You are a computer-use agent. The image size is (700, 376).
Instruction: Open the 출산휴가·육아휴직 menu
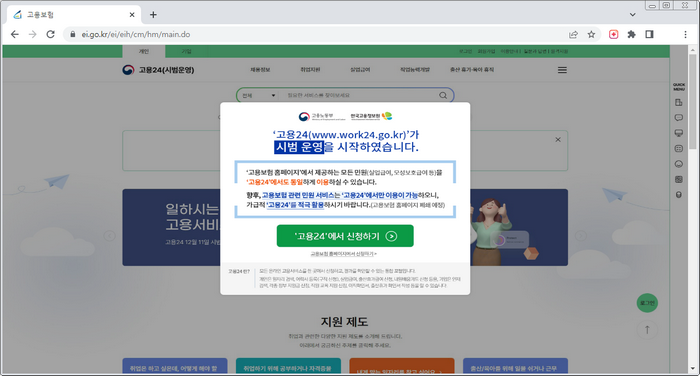[472, 70]
